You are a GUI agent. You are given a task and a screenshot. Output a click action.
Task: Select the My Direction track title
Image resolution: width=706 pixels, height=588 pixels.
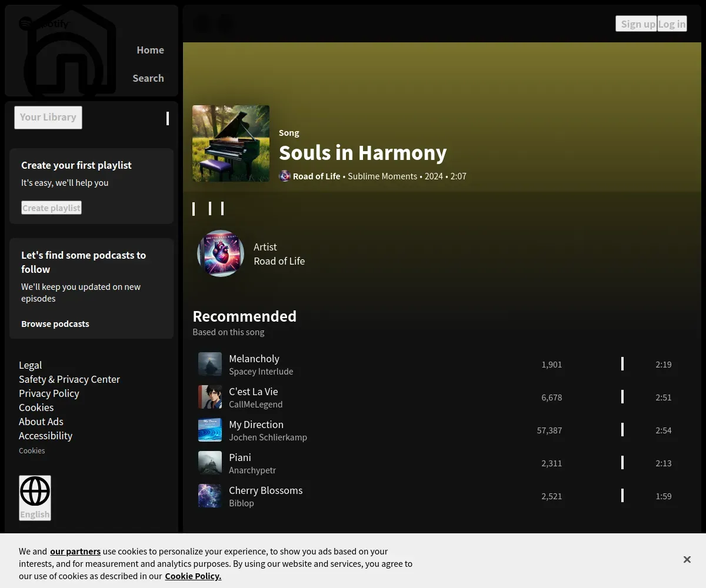(x=257, y=425)
